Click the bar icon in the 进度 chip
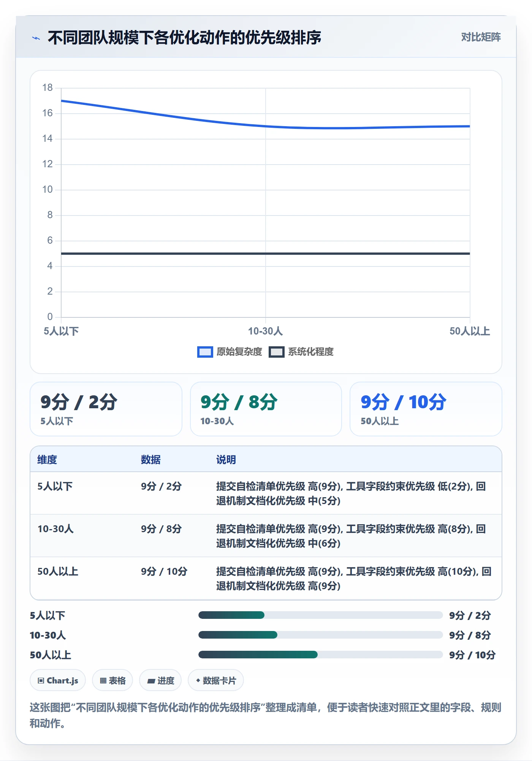 pyautogui.click(x=151, y=681)
